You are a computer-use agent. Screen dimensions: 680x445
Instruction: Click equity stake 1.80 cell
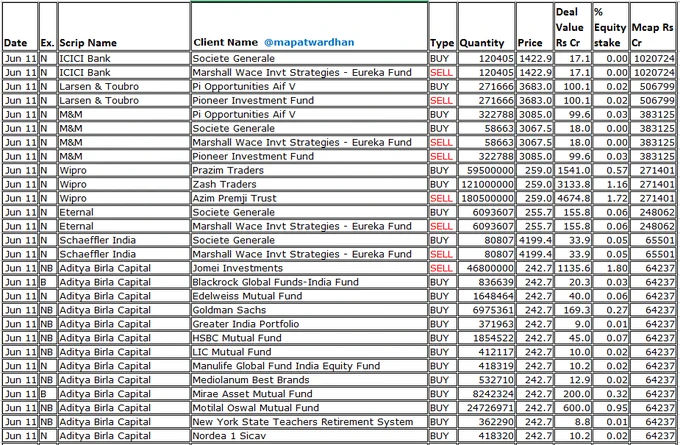[610, 268]
